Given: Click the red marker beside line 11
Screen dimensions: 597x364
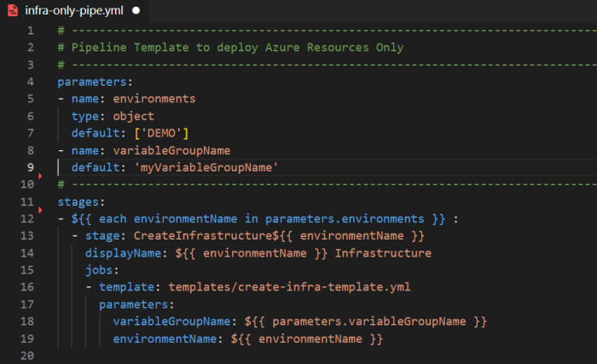Looking at the screenshot, I should point(40,210).
